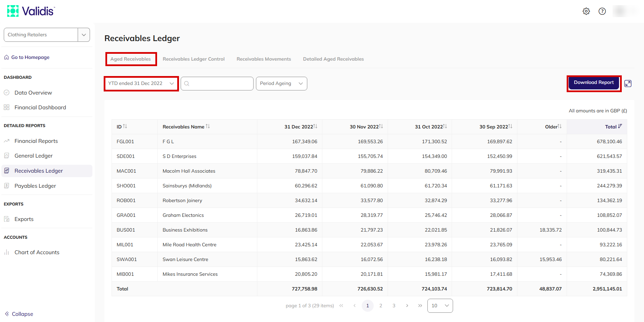This screenshot has width=644, height=322.
Task: Toggle Total column sort icon
Action: 620,126
